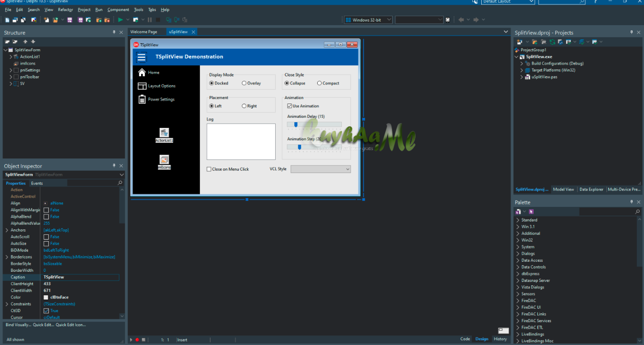Expand the Anchors property in Object Inspector
Screen dimensions: 644x345
(x=7, y=230)
